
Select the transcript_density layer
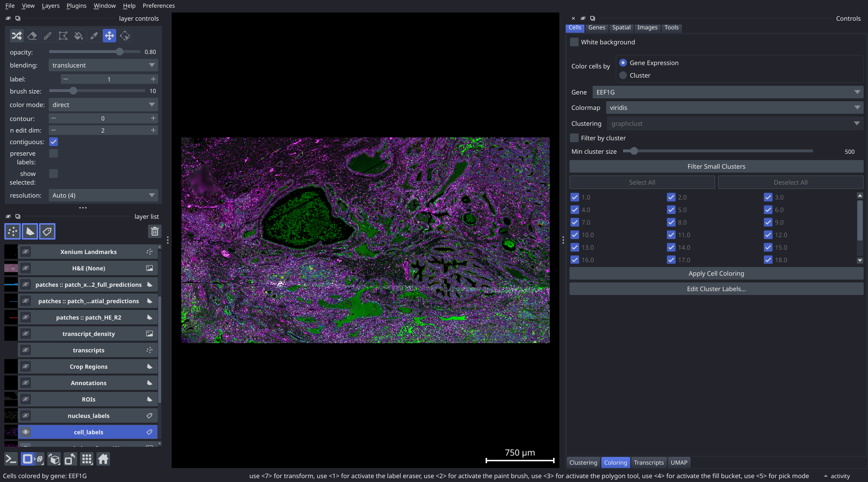[88, 334]
